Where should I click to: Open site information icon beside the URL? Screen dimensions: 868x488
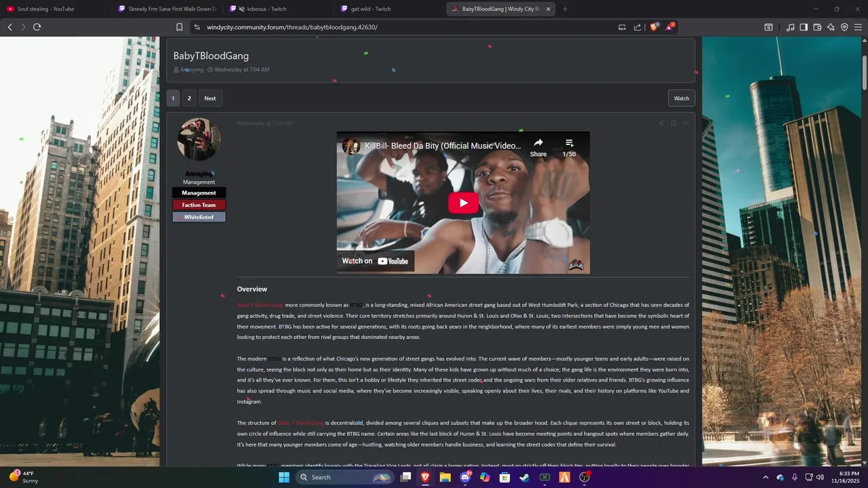(x=197, y=27)
